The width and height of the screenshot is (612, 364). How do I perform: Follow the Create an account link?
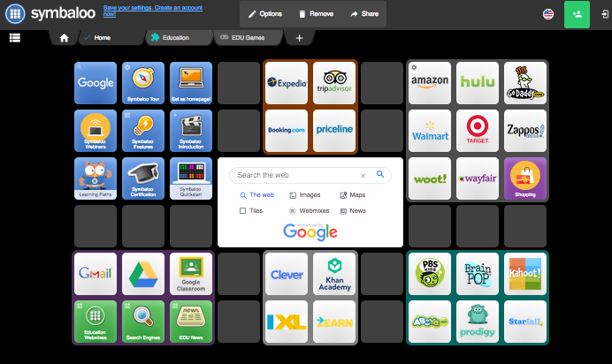point(153,11)
